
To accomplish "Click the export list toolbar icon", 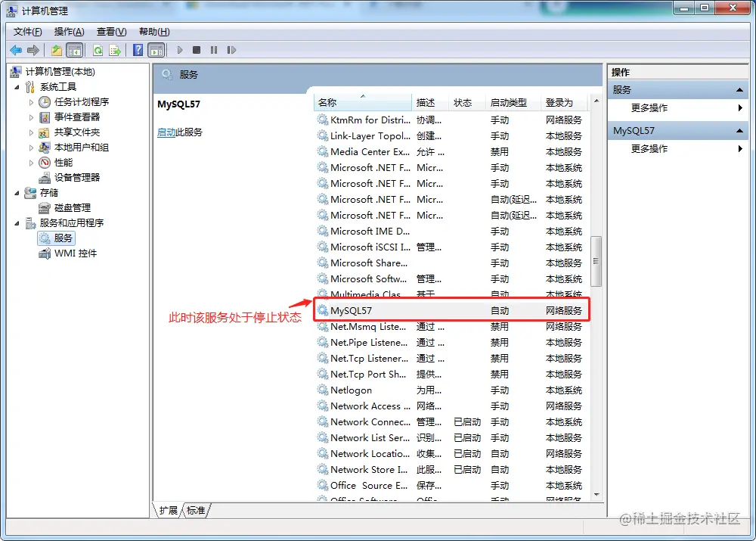I will coord(115,50).
